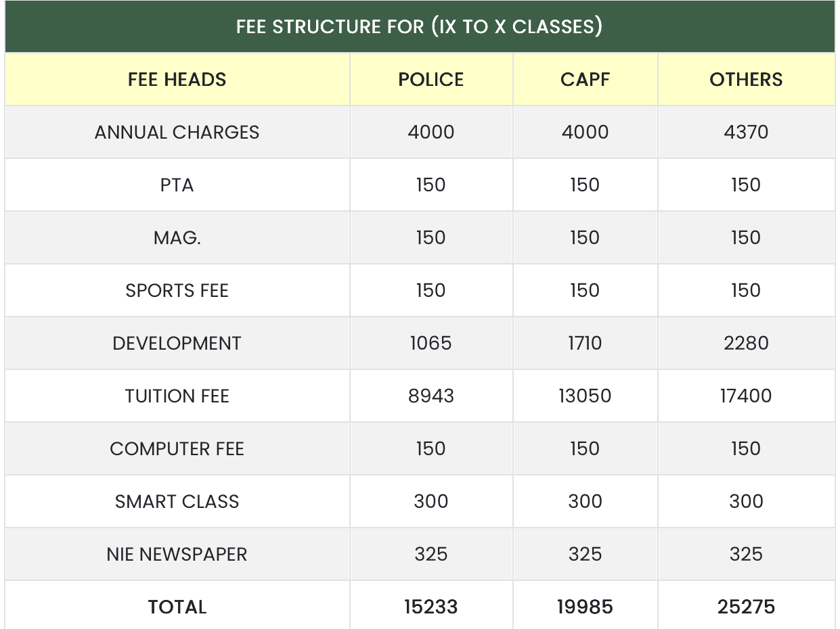Screen dimensions: 840x629
Task: Click the TUITION FEE row label
Action: [177, 396]
